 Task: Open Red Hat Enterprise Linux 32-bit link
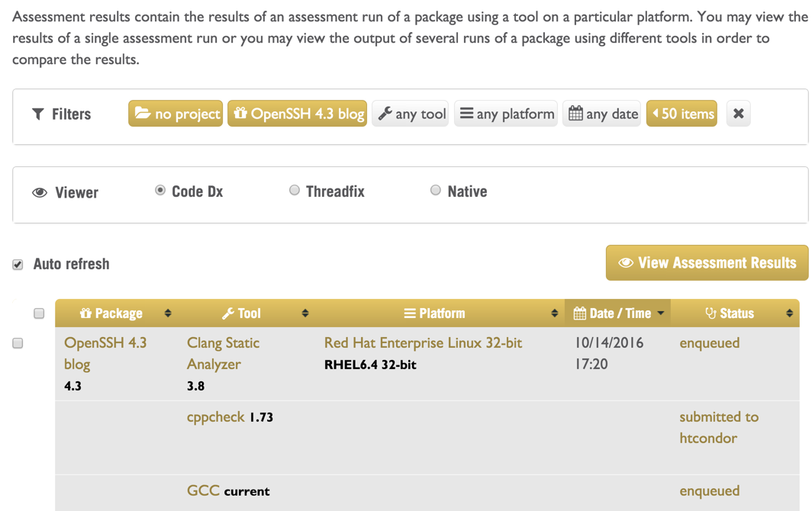point(423,342)
